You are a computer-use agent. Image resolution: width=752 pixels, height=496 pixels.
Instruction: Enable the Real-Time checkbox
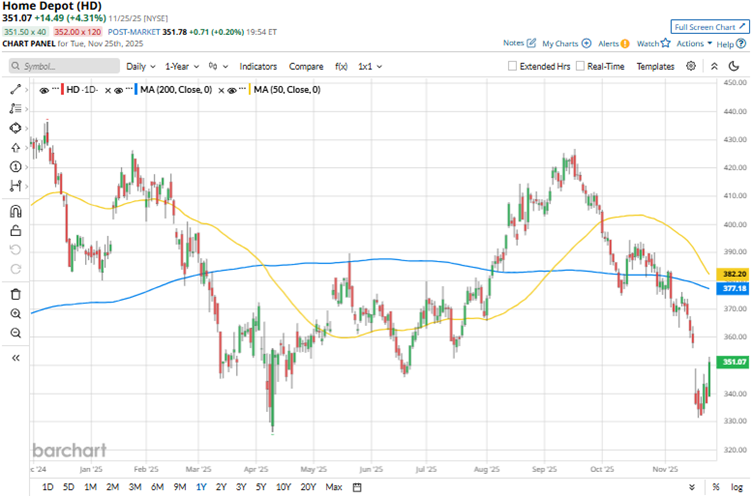(580, 66)
